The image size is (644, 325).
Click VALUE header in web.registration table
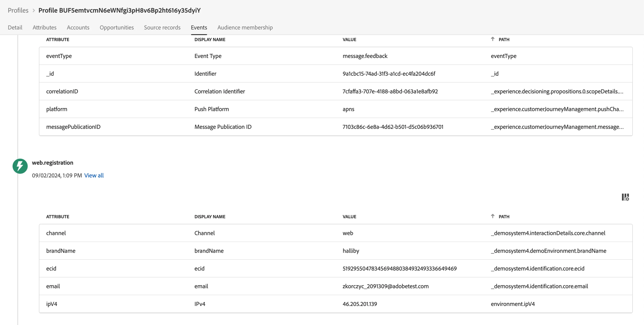349,217
